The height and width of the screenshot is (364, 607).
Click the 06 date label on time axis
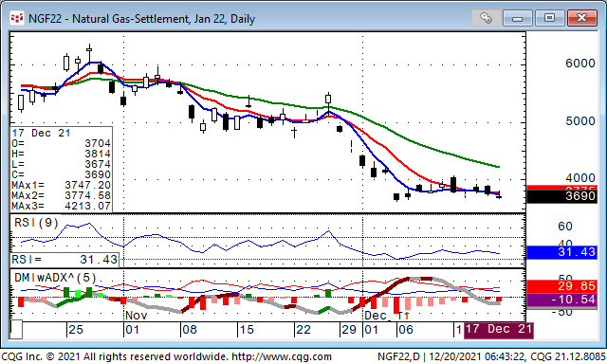(406, 330)
